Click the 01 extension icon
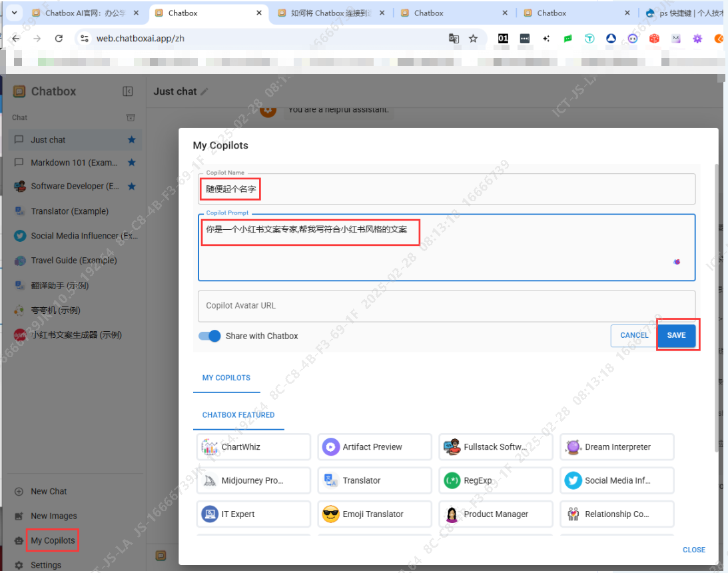This screenshot has height=573, width=728. pyautogui.click(x=503, y=39)
